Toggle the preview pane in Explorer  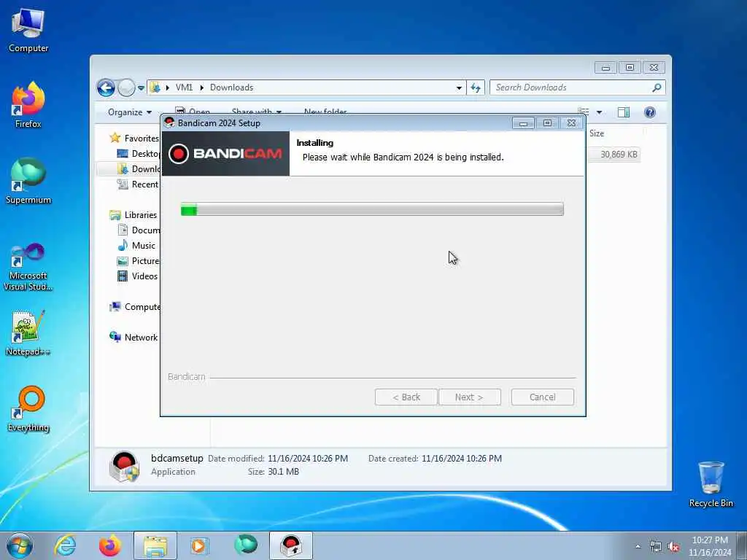pos(624,112)
